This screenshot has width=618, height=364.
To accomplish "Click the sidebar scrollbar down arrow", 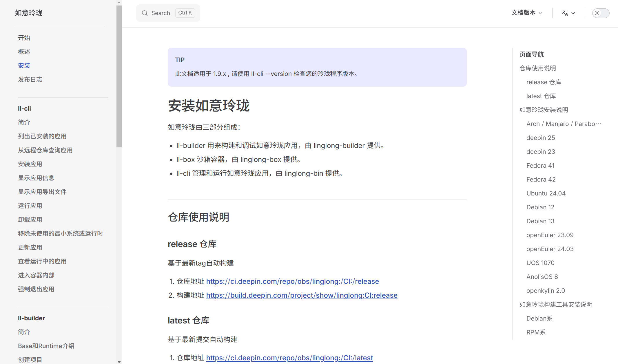I will point(119,362).
